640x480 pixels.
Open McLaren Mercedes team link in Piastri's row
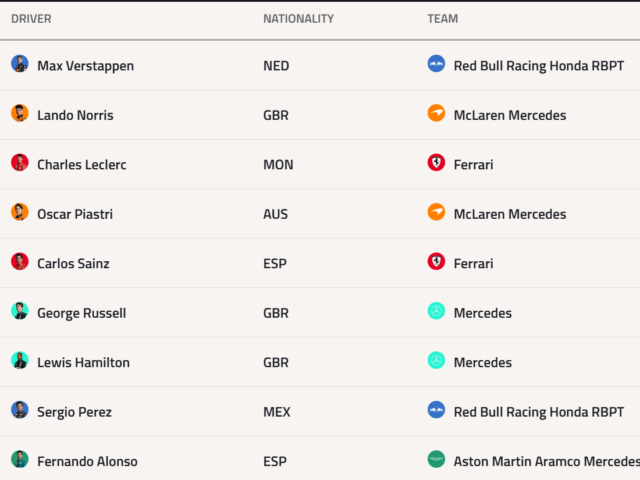(510, 214)
